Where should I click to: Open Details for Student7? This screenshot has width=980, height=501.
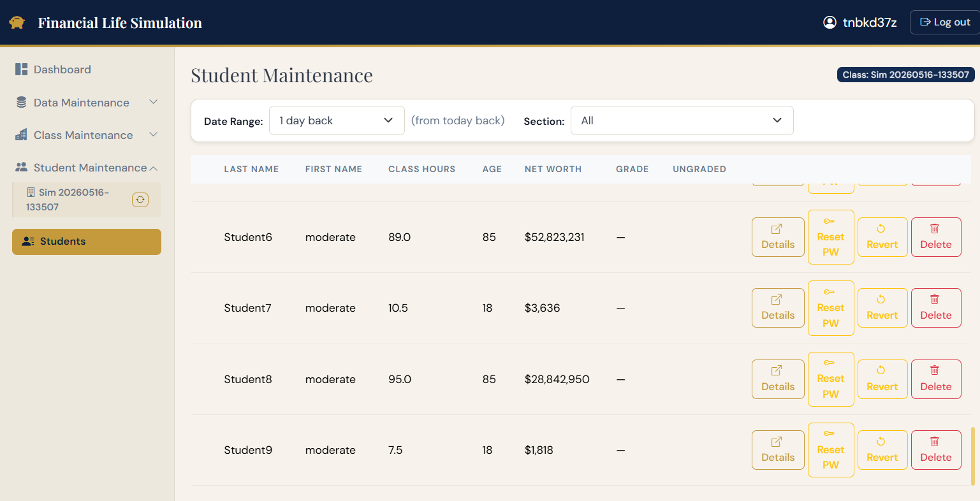[778, 308]
